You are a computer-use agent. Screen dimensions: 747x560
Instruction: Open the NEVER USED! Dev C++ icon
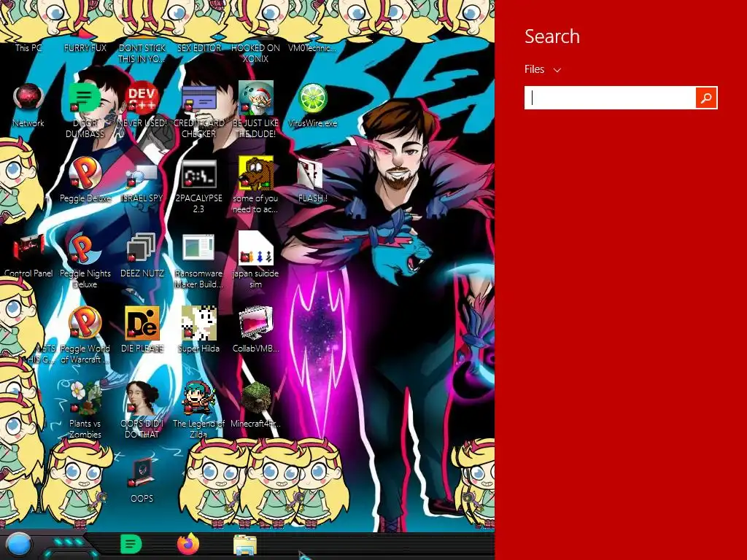pos(142,98)
